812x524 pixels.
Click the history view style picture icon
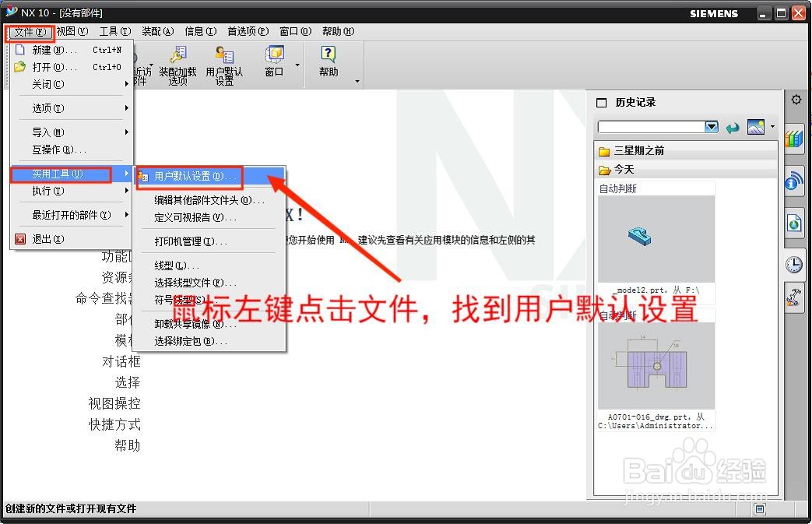click(x=755, y=127)
